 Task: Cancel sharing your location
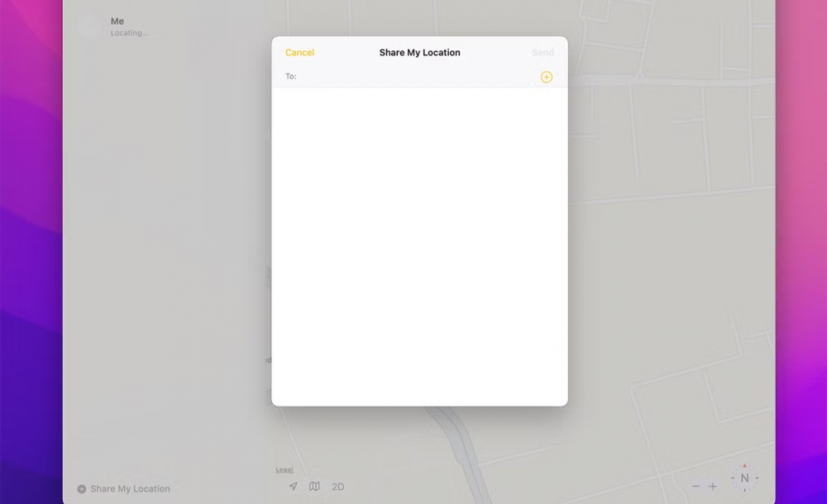pyautogui.click(x=299, y=52)
